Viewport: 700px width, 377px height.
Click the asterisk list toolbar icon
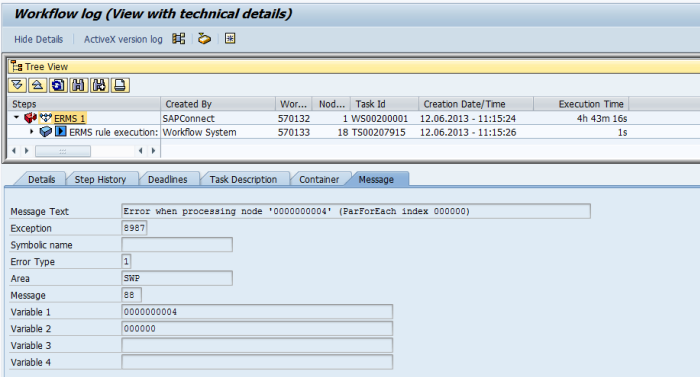(x=230, y=39)
